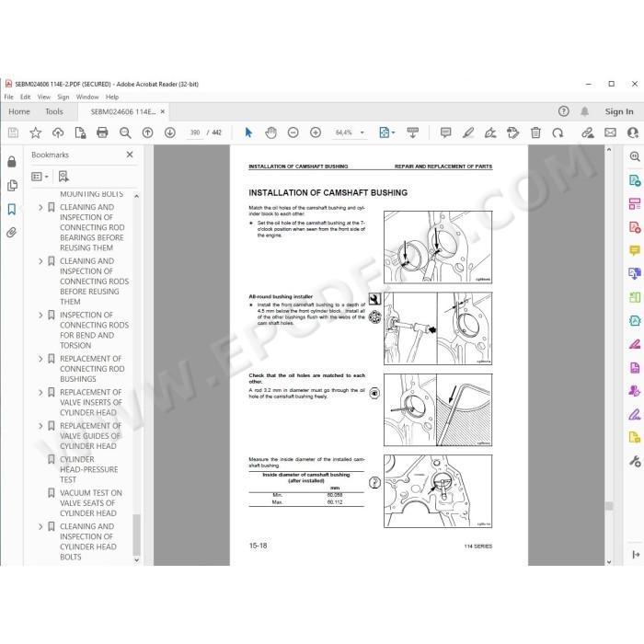This screenshot has height=644, width=644.
Task: Switch to the Home tab
Action: [19, 111]
